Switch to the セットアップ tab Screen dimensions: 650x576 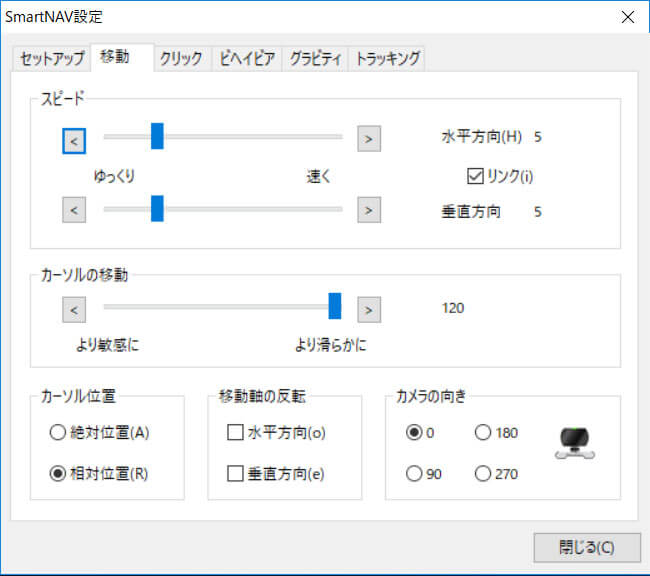[52, 58]
